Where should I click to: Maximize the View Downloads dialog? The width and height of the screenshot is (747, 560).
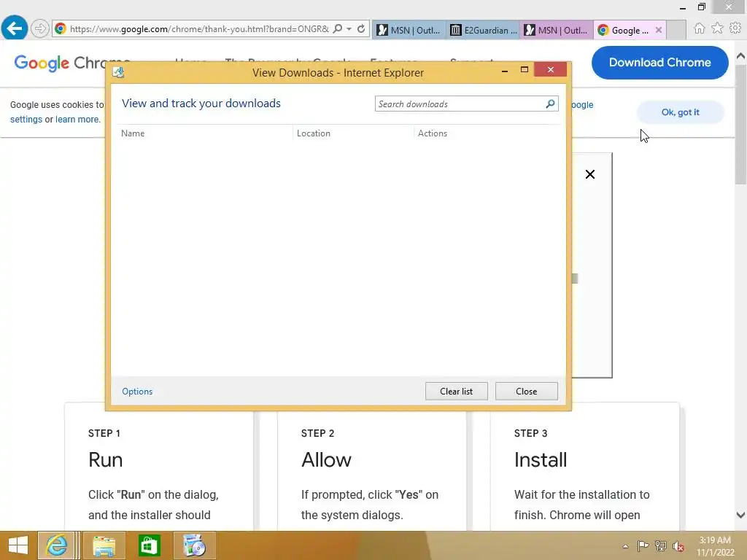click(525, 70)
